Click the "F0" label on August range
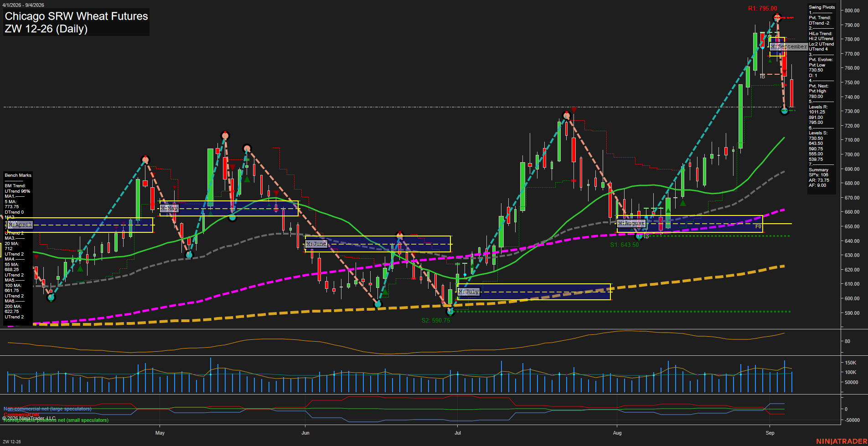The width and height of the screenshot is (868, 446). click(x=758, y=226)
